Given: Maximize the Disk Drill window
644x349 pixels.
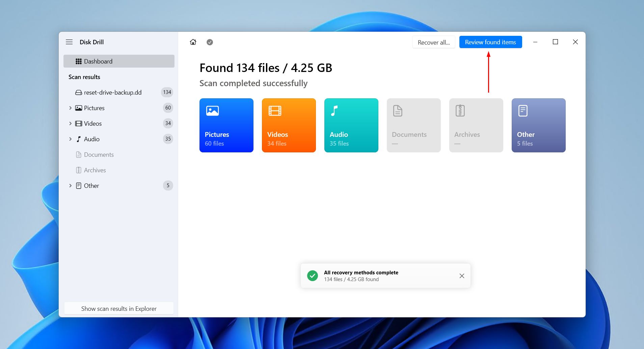Looking at the screenshot, I should tap(555, 42).
